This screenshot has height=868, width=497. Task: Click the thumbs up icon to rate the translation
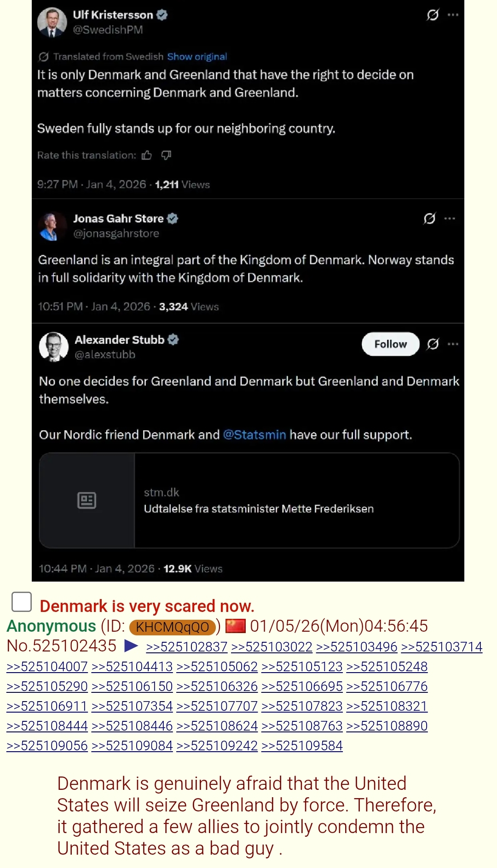coord(147,155)
